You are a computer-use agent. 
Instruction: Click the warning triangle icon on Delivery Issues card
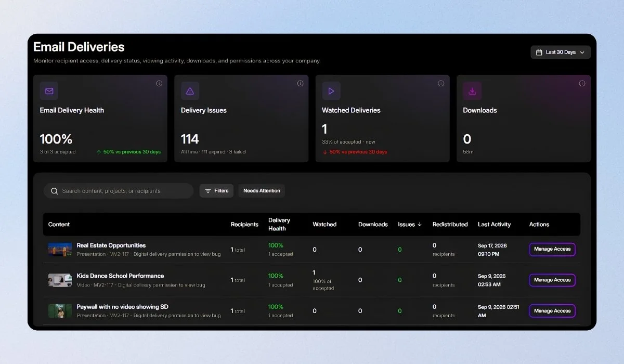pos(190,90)
